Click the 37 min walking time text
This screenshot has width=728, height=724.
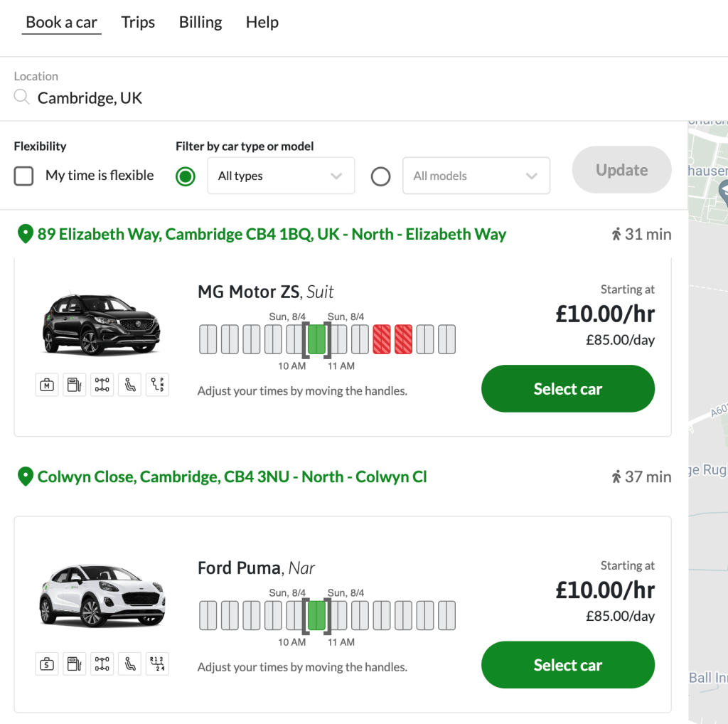648,477
